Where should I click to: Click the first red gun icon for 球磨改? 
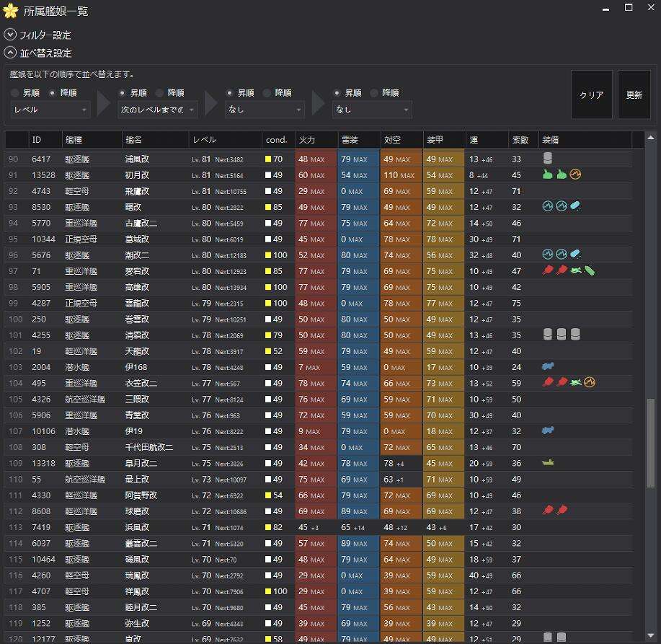548,511
